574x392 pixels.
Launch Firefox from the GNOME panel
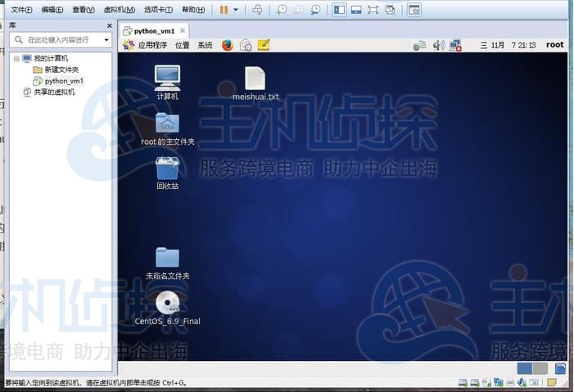(x=227, y=45)
